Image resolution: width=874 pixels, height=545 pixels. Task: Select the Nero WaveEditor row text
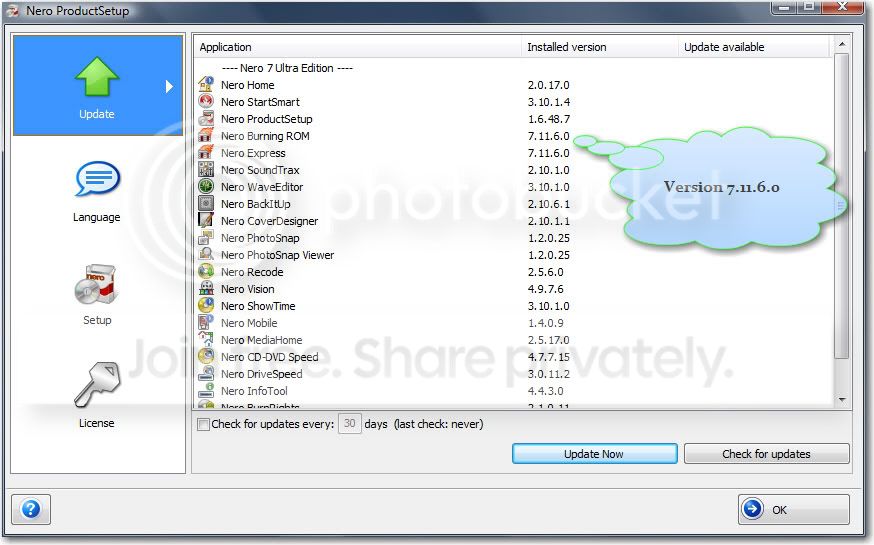[262, 187]
